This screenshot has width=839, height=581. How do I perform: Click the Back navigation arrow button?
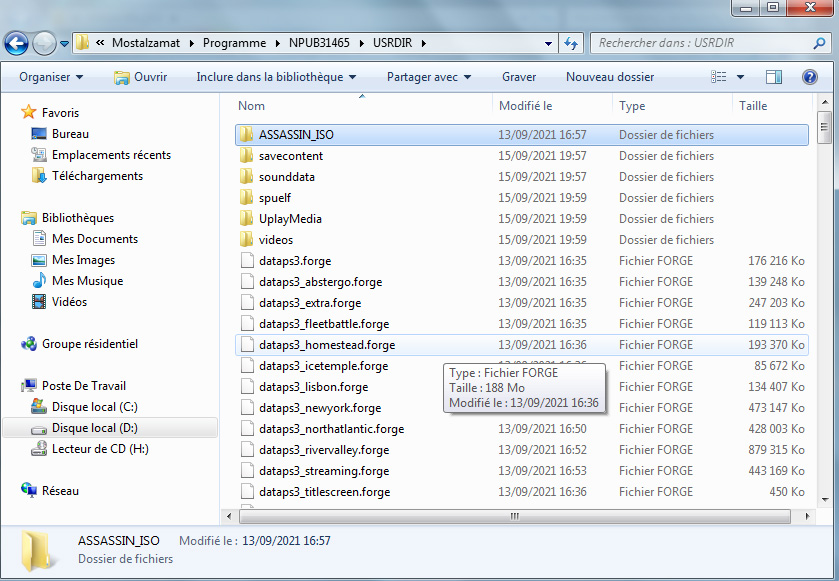[x=17, y=43]
